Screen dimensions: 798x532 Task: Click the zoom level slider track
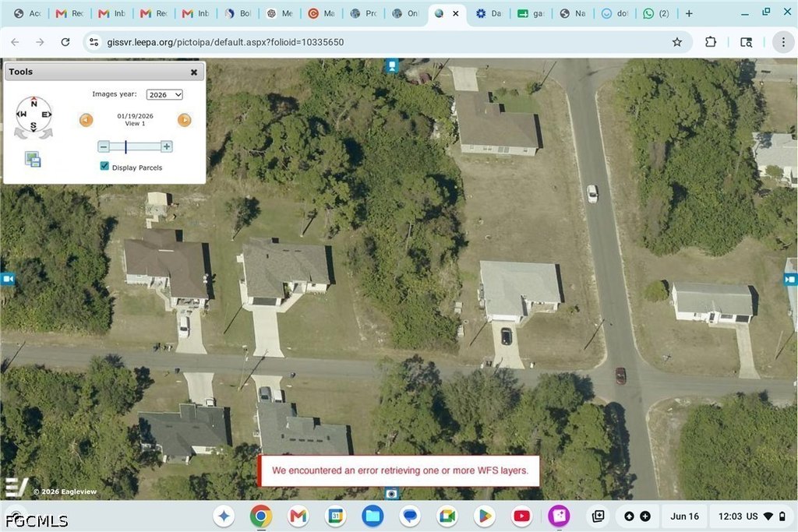click(x=135, y=146)
